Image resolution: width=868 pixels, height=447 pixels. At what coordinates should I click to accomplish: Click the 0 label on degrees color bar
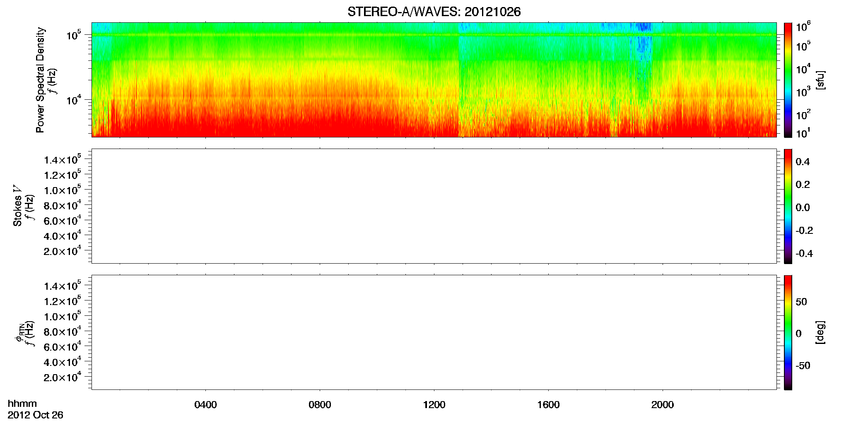[x=798, y=334]
